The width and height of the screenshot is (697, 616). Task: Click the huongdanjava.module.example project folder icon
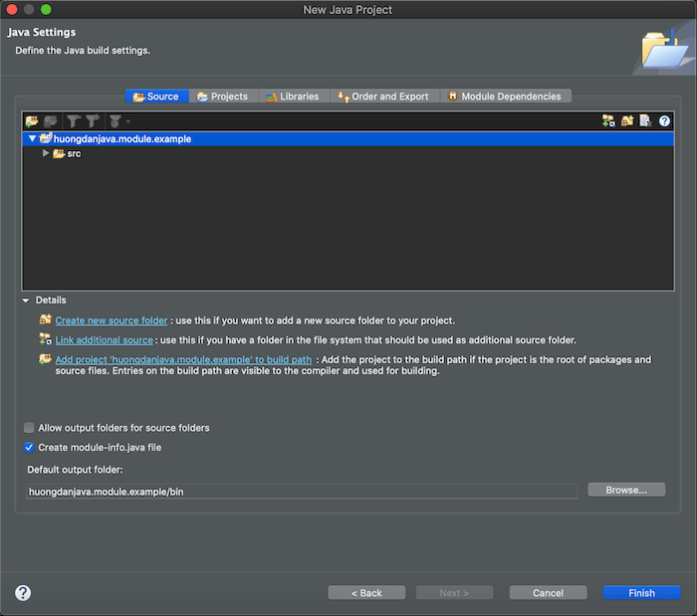tap(46, 138)
